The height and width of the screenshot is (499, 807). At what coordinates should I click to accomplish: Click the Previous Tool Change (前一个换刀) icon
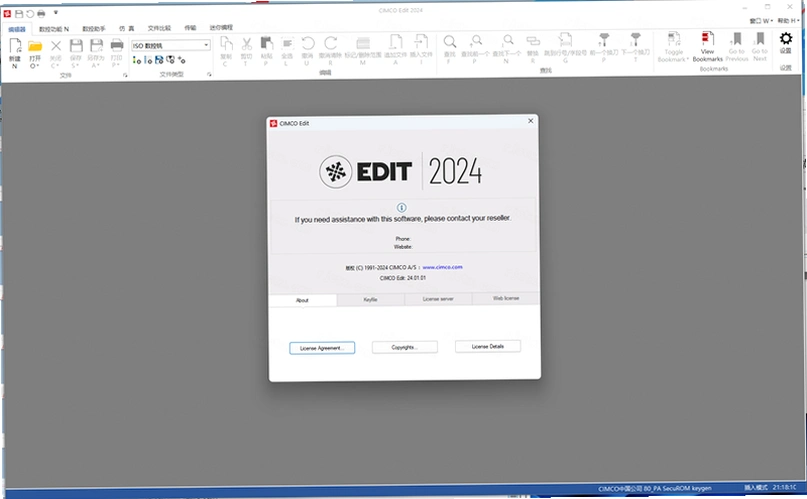[x=604, y=41]
